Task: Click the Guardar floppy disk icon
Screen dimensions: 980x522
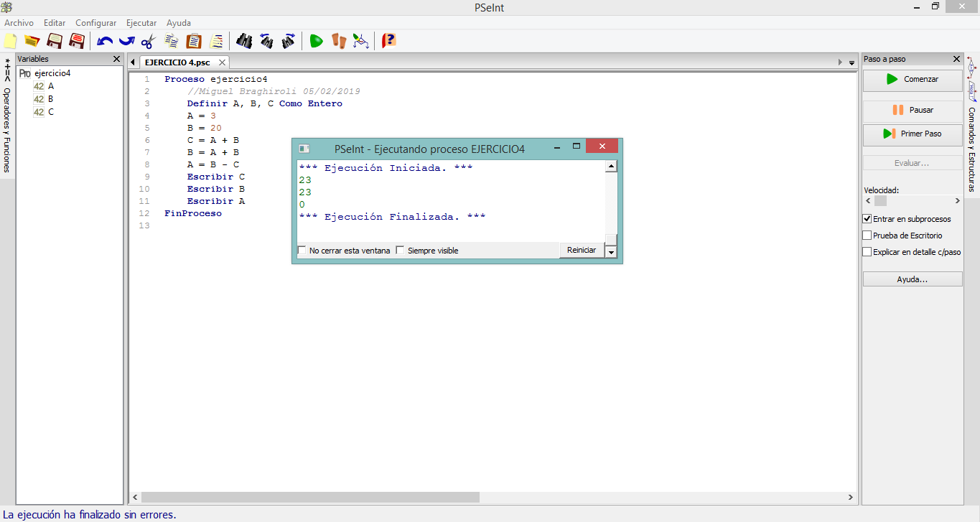Action: point(55,41)
